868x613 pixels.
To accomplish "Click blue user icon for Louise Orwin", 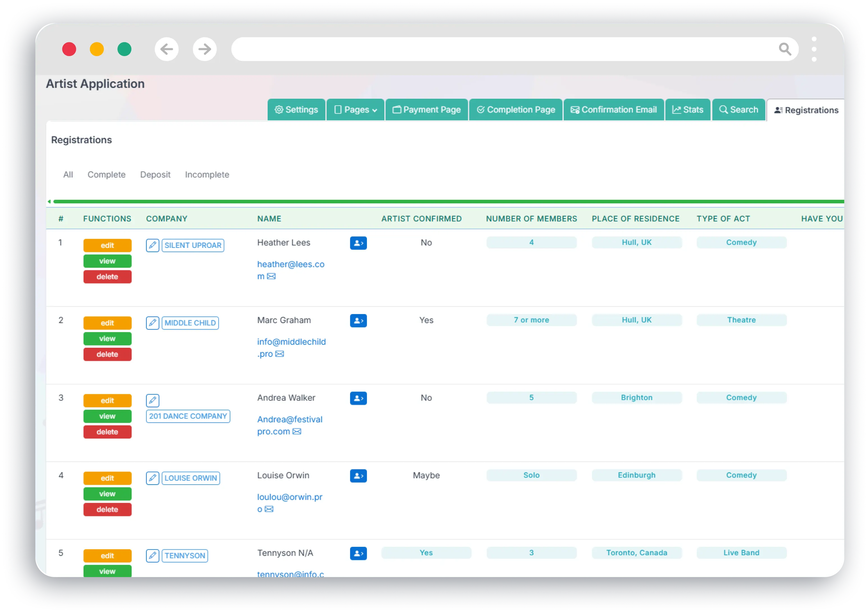I will [358, 476].
